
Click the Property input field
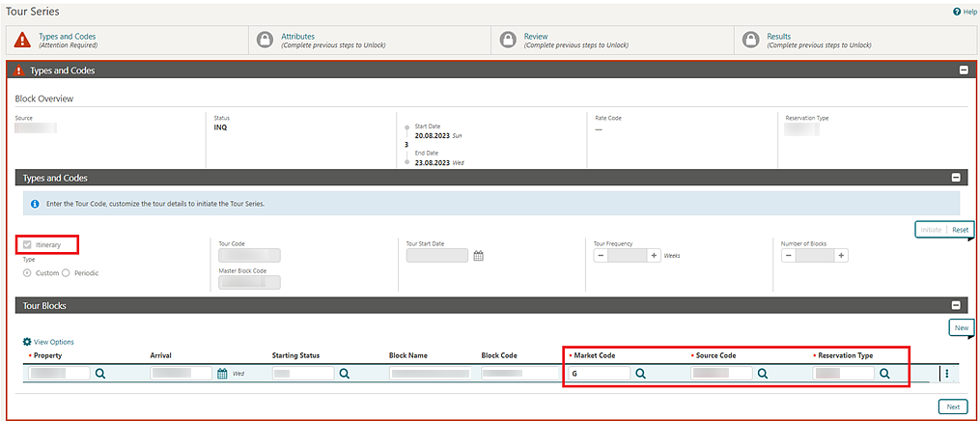coord(59,374)
